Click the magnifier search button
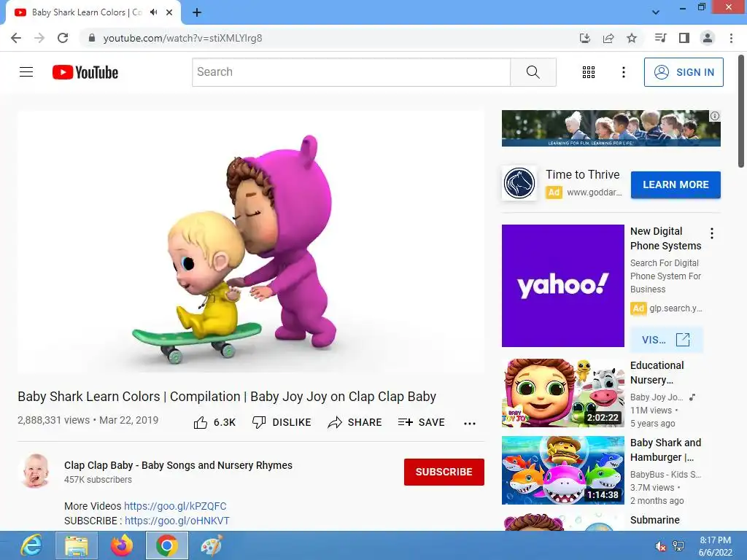The height and width of the screenshot is (560, 747). tap(533, 72)
